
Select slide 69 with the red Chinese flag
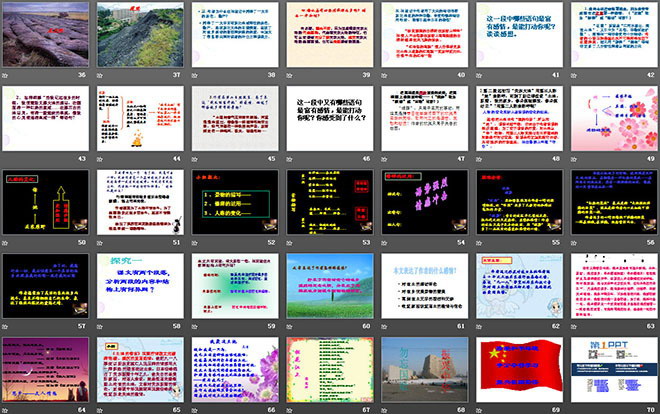pyautogui.click(x=519, y=369)
